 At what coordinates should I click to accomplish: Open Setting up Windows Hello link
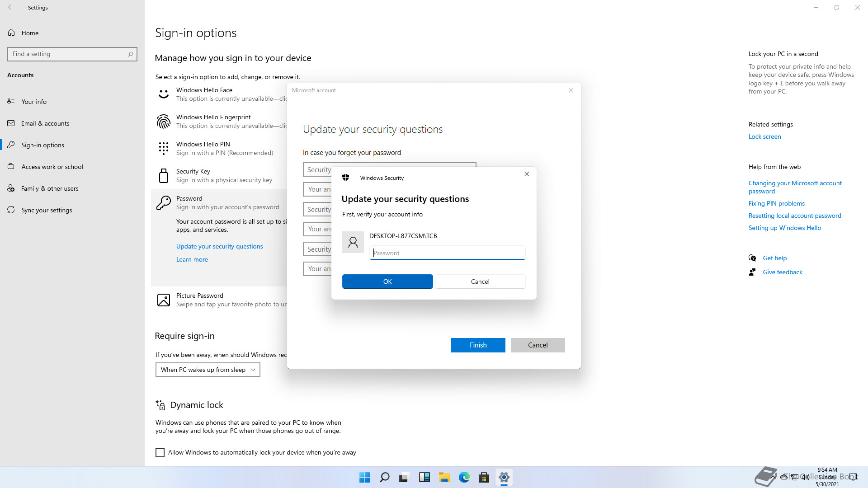pyautogui.click(x=784, y=228)
